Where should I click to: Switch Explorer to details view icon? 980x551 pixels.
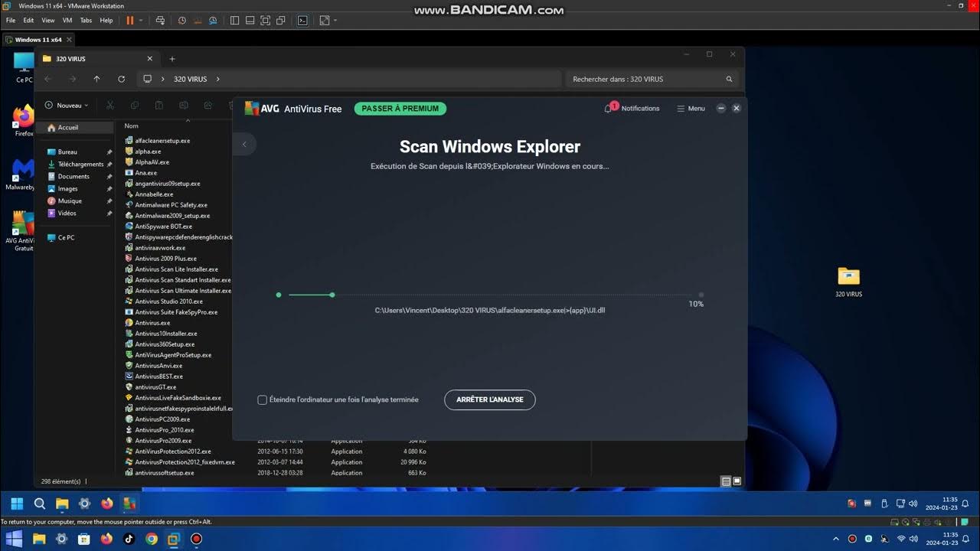click(x=725, y=481)
